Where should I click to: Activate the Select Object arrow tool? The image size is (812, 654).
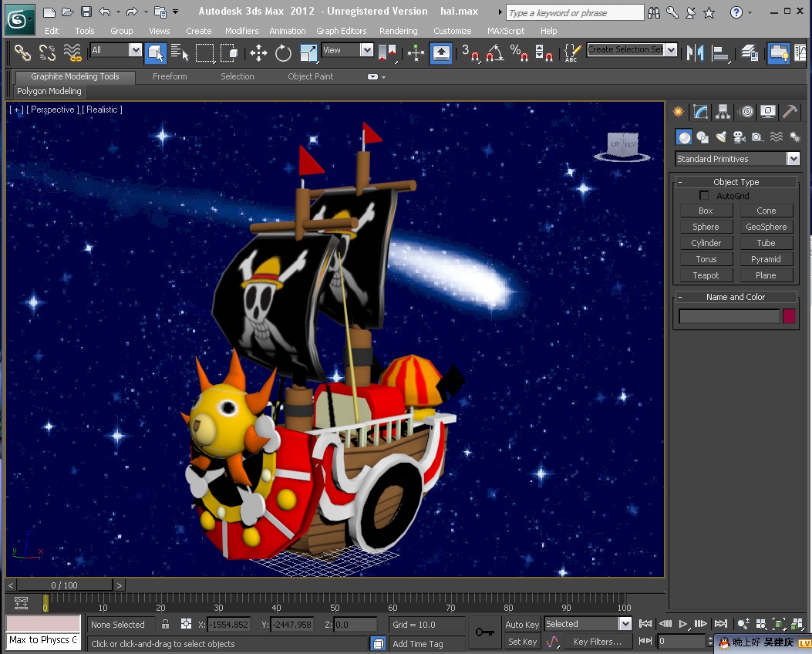pyautogui.click(x=155, y=52)
